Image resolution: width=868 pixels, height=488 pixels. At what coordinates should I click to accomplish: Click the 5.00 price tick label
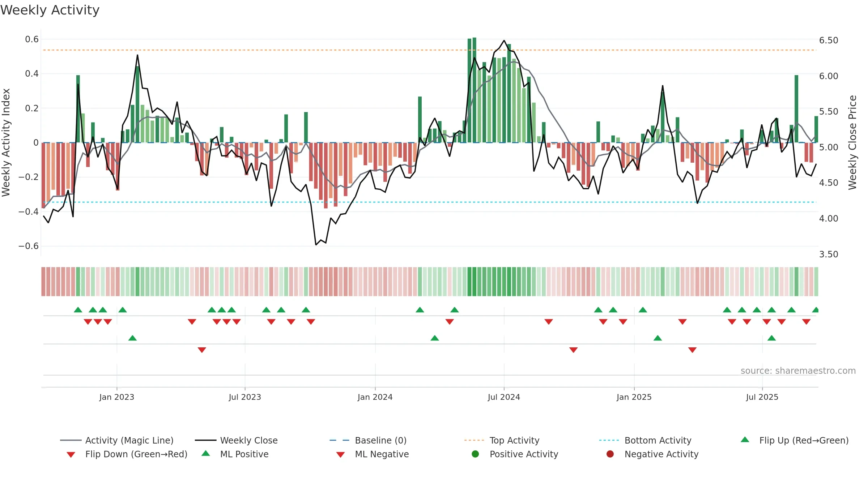(829, 147)
